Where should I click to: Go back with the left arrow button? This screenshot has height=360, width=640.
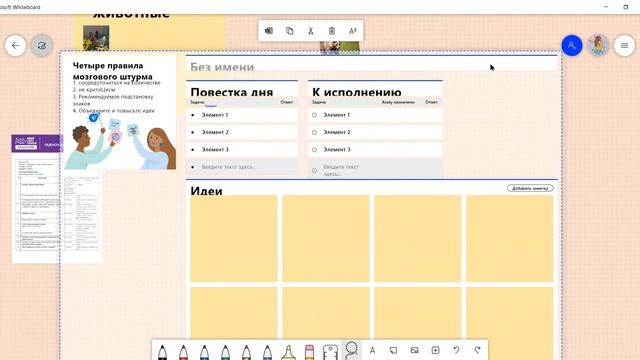coord(16,45)
